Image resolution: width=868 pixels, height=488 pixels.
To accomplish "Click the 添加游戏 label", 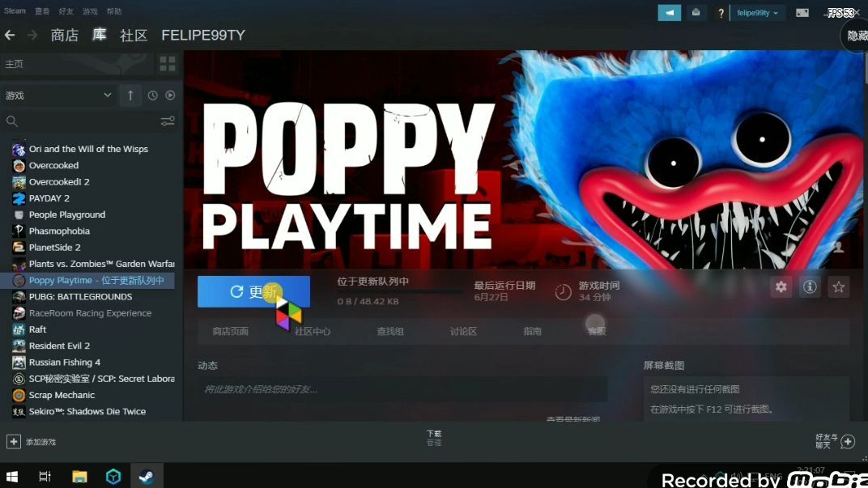I will [x=41, y=442].
